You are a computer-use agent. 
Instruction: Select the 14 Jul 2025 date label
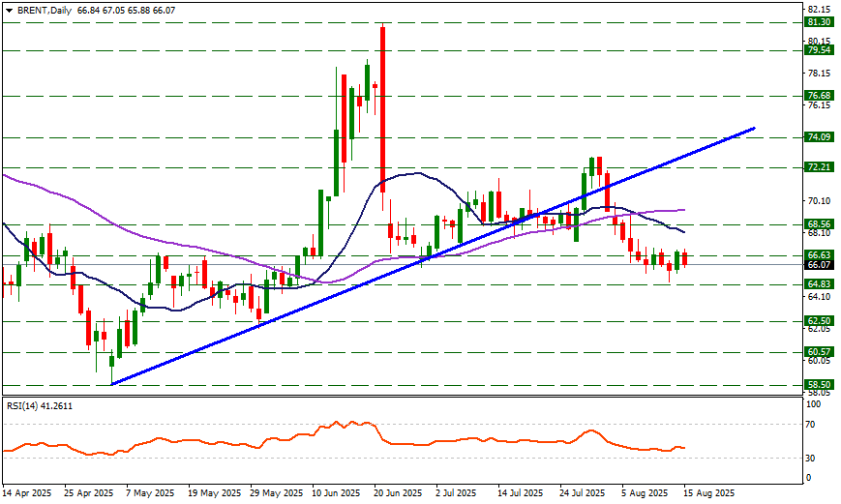521,492
